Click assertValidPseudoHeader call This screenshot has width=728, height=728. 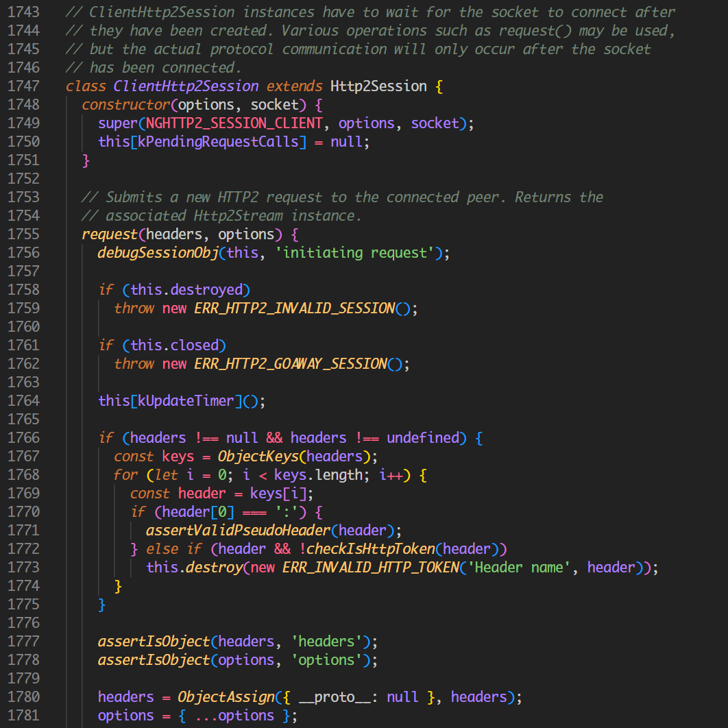pos(238,531)
